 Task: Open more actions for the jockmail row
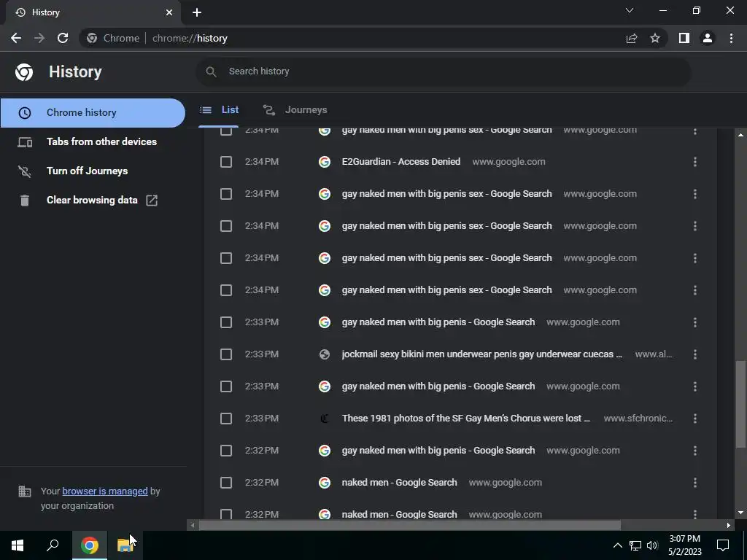point(695,354)
